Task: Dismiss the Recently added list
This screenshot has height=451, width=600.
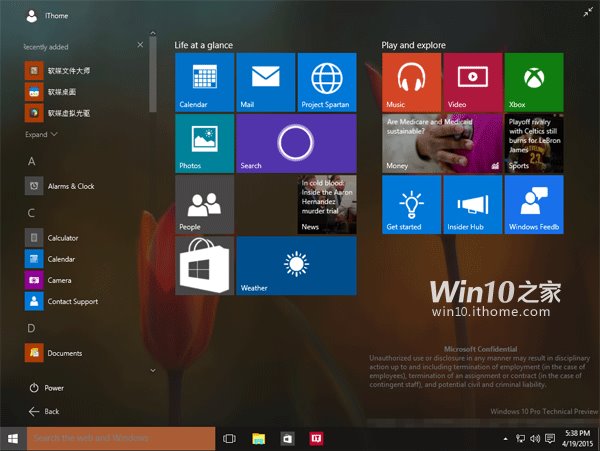Action: click(x=140, y=45)
